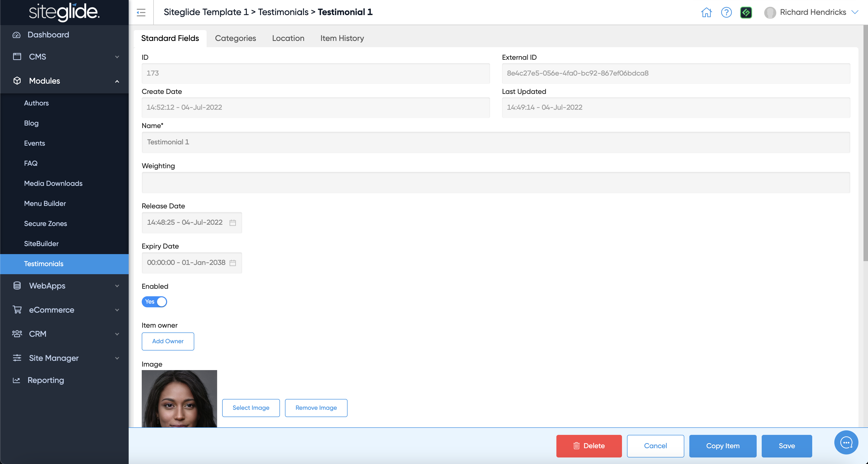
Task: Click the testimonial portrait image thumbnail
Action: (179, 399)
